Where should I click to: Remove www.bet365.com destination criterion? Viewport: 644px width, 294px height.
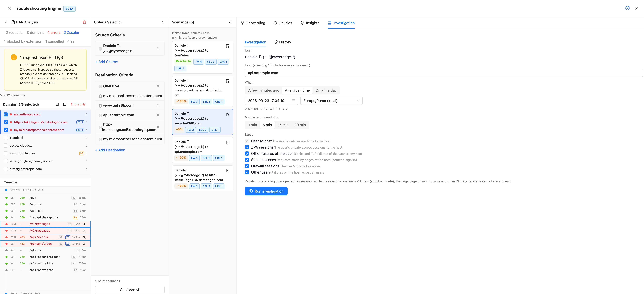(x=158, y=105)
